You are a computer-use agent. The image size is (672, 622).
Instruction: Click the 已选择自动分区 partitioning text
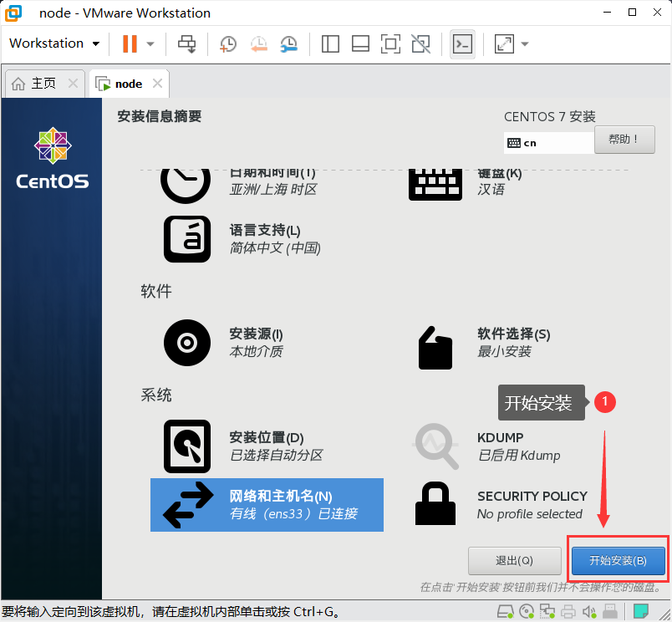[277, 456]
